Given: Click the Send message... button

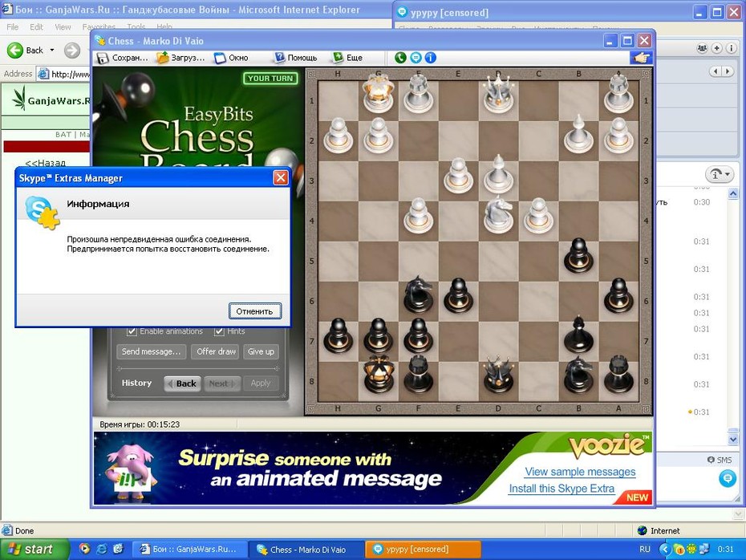Looking at the screenshot, I should pyautogui.click(x=151, y=351).
